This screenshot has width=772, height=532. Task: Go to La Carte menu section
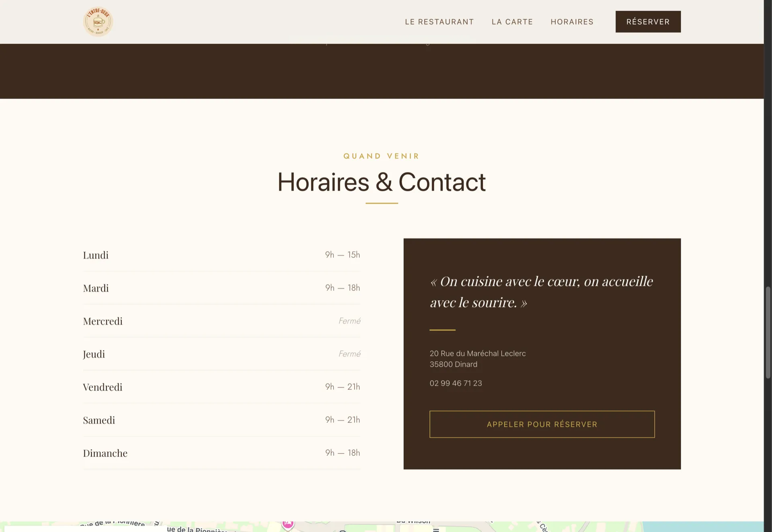[512, 22]
